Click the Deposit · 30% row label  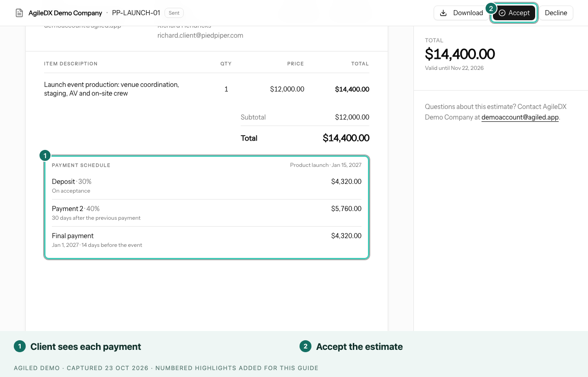tap(72, 182)
